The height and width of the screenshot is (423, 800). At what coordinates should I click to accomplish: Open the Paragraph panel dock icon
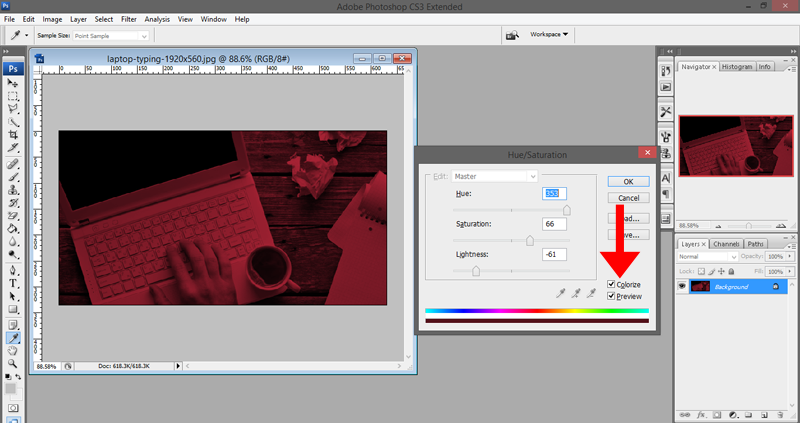coord(666,194)
